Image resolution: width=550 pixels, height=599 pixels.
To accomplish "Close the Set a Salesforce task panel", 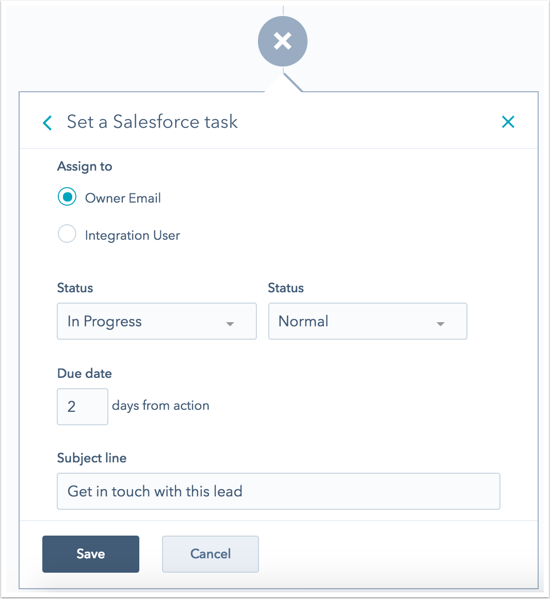I will tap(508, 122).
